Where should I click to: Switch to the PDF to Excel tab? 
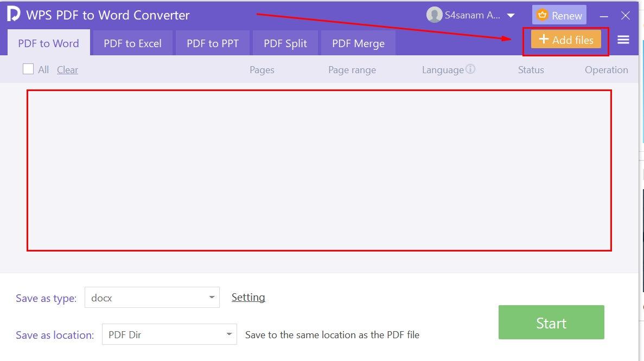[133, 43]
